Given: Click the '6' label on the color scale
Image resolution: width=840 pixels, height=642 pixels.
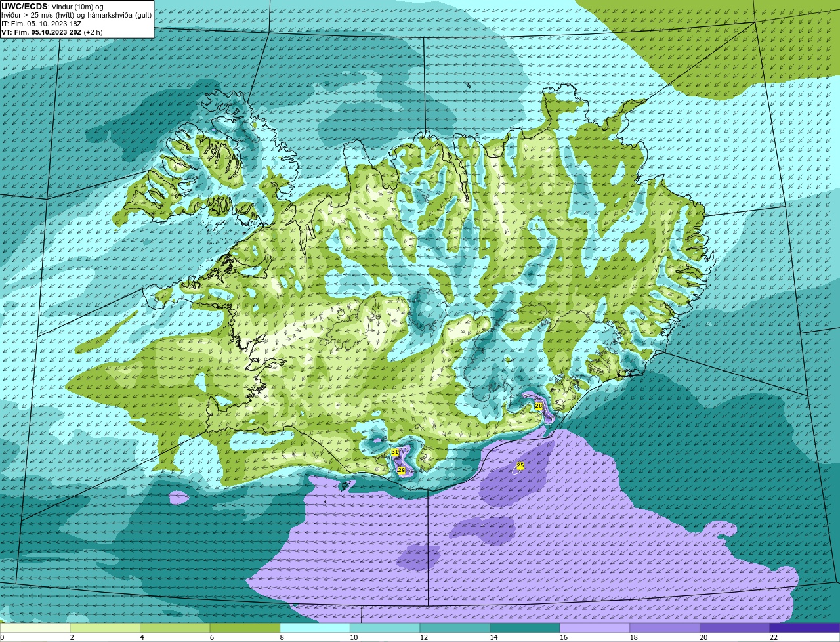Looking at the screenshot, I should pos(212,637).
